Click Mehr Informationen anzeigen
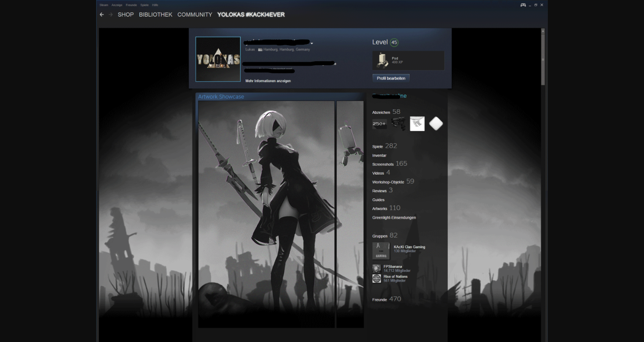Image resolution: width=644 pixels, height=342 pixels. (268, 81)
